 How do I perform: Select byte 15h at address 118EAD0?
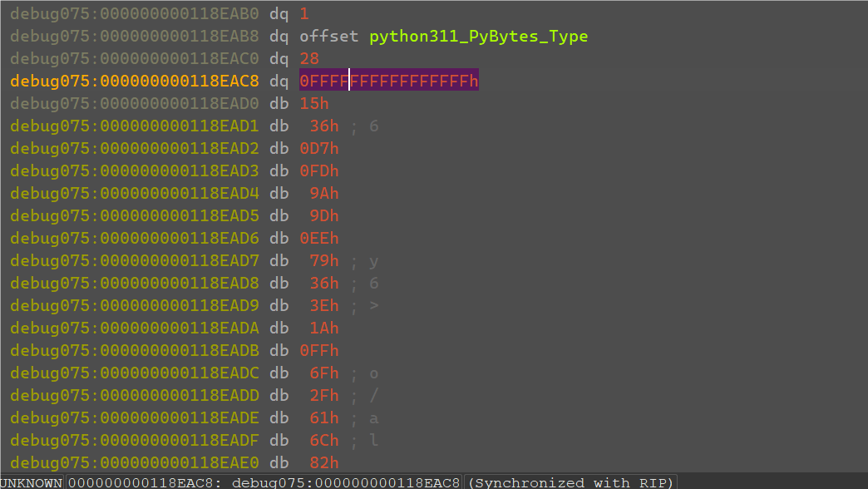(314, 104)
